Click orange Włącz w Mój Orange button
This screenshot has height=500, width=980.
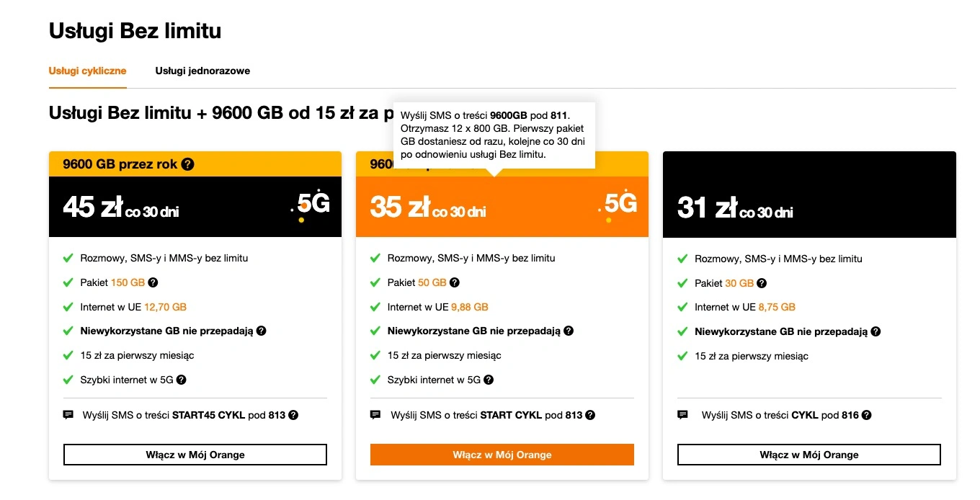(x=502, y=455)
